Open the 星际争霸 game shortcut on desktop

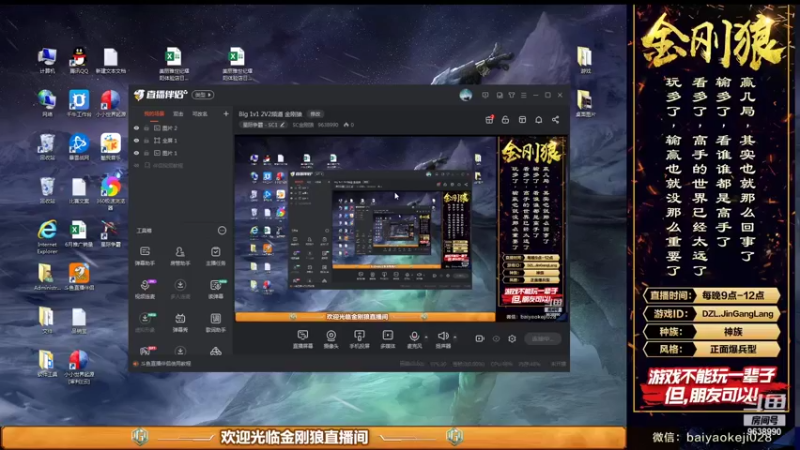pos(110,234)
